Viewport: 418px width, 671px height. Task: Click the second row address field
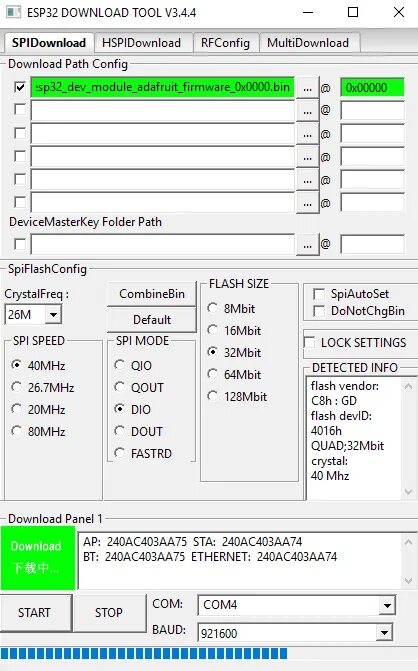click(372, 110)
